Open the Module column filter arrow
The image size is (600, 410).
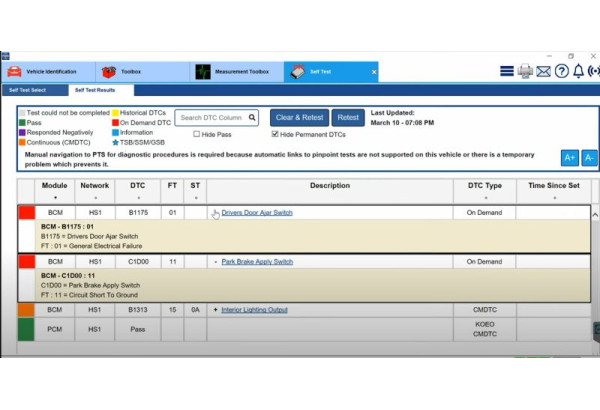point(54,197)
